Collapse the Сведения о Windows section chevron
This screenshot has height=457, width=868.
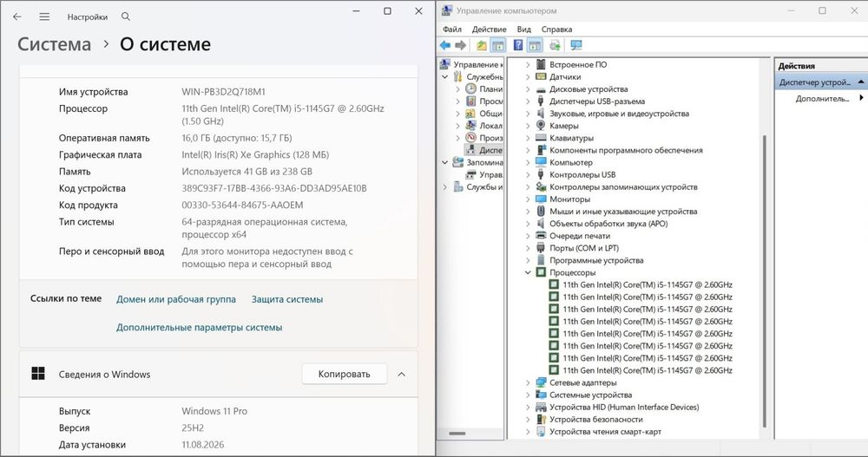pyautogui.click(x=401, y=375)
